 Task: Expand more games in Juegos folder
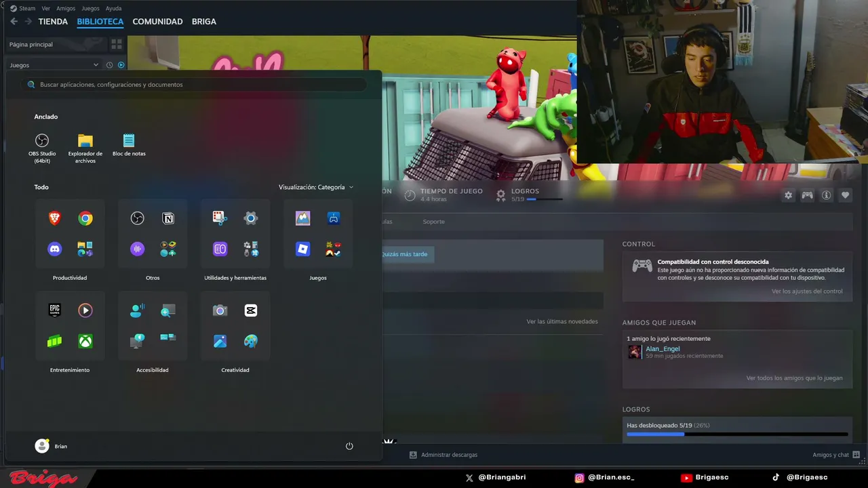(x=334, y=249)
